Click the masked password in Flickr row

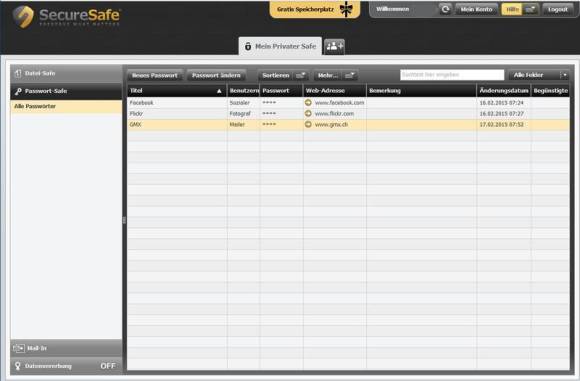tap(269, 114)
